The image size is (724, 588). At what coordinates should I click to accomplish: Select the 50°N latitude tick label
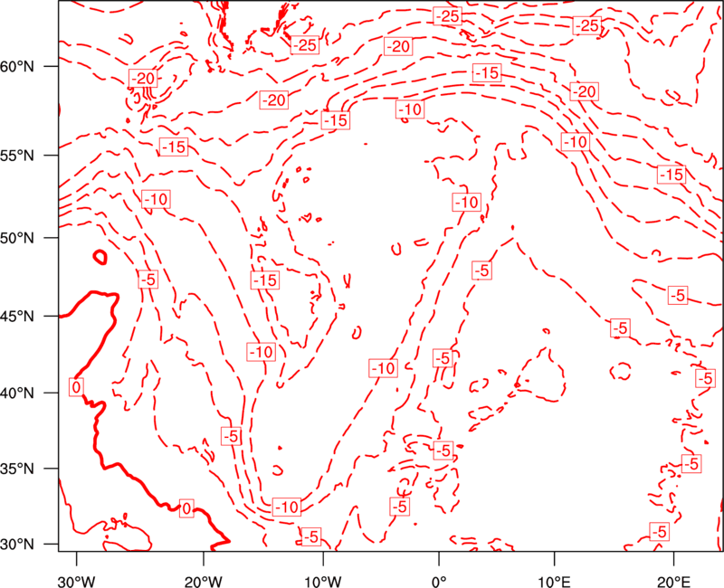point(17,238)
